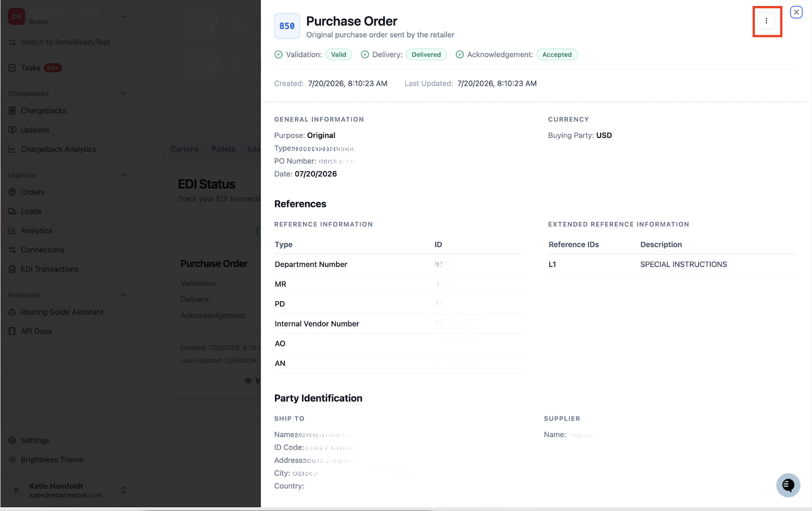Click the 850 document badge icon
Screen dimensions: 812x511
pyautogui.click(x=287, y=26)
